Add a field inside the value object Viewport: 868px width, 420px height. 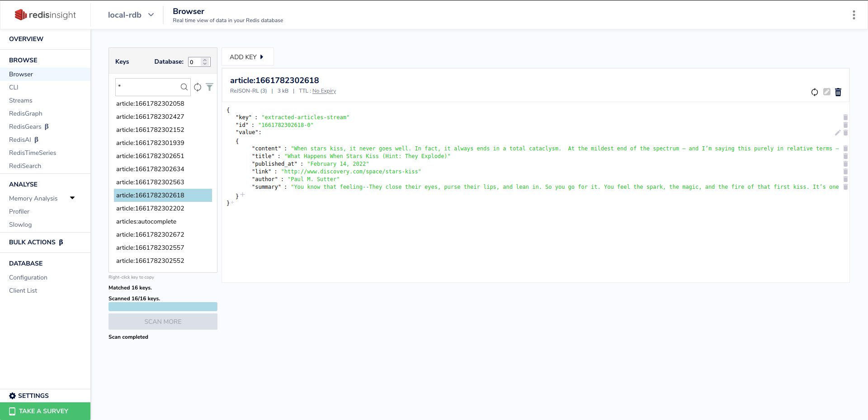click(243, 195)
